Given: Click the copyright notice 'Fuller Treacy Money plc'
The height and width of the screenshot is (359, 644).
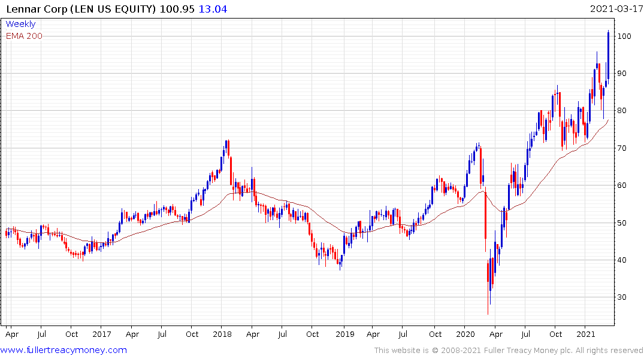Looking at the screenshot, I should [x=528, y=351].
